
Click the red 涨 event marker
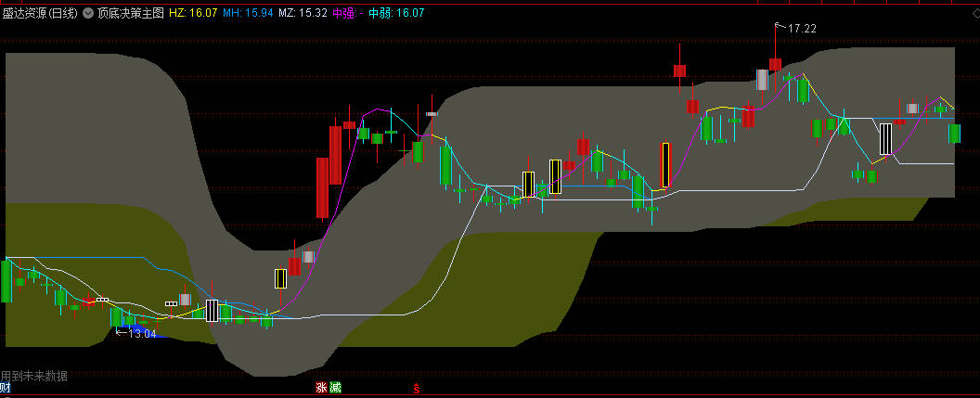[321, 388]
